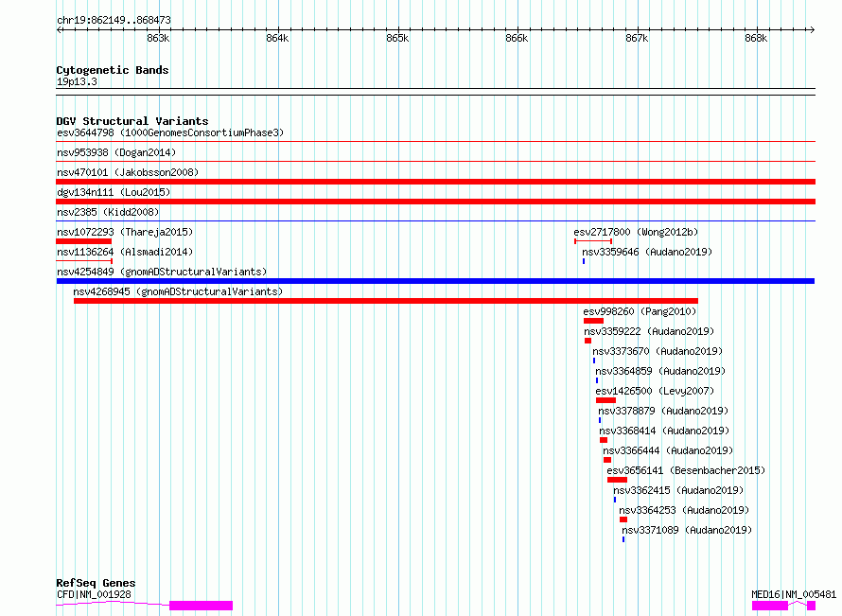Image resolution: width=842 pixels, height=616 pixels.
Task: Click the 863k ruler mark
Action: pos(158,38)
